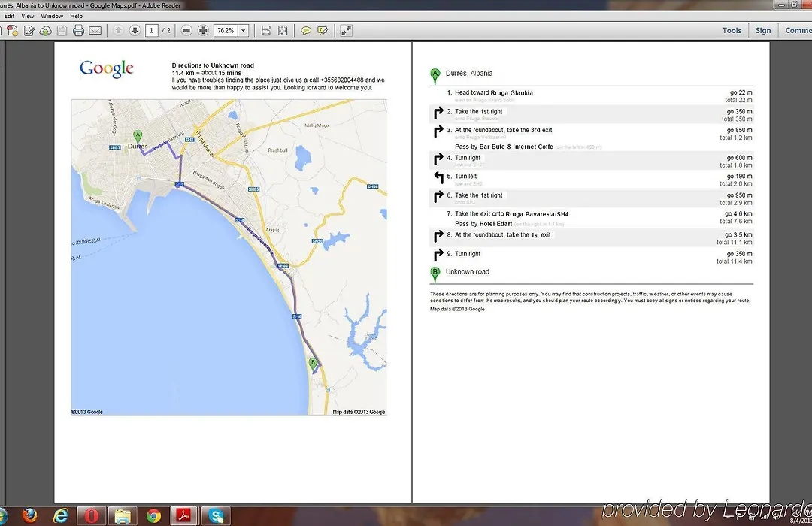Click the Zoom out minus button
Image resolution: width=812 pixels, height=526 pixels.
coord(186,31)
